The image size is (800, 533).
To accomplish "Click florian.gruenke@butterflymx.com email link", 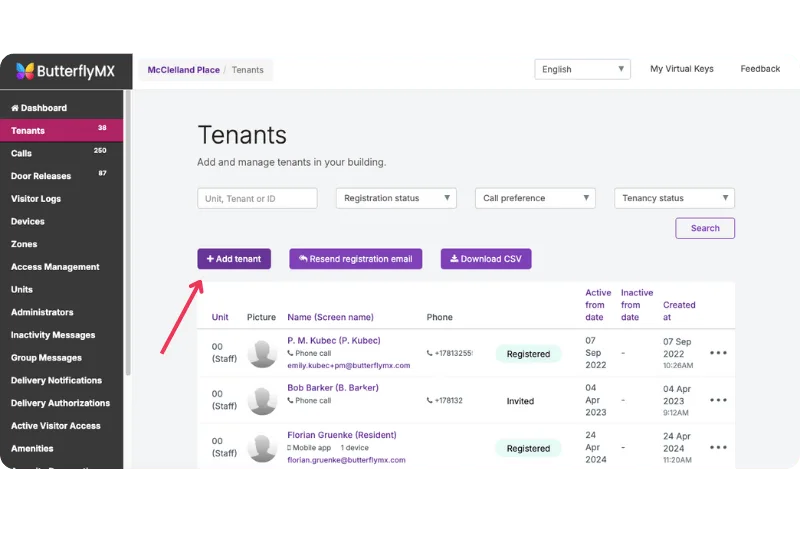I will point(346,460).
